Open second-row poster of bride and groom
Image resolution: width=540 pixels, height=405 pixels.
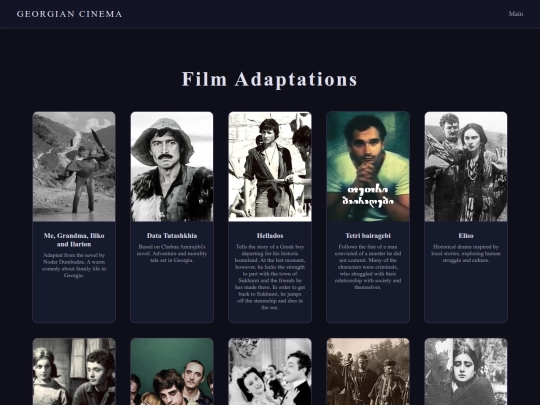270,372
